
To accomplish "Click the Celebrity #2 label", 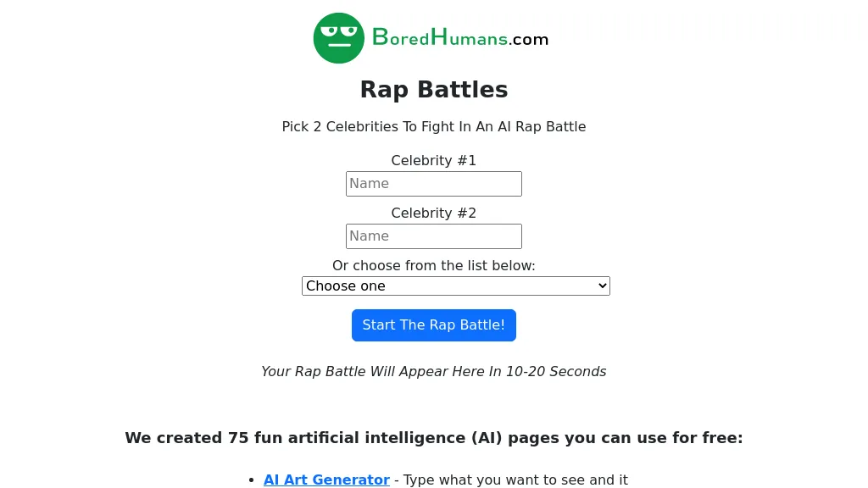I will coord(433,213).
